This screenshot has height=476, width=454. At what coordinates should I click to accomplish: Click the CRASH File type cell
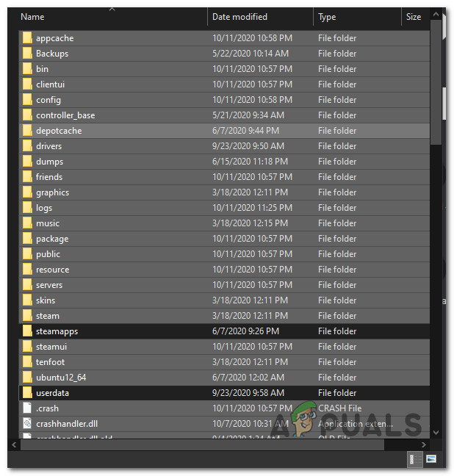pos(340,408)
